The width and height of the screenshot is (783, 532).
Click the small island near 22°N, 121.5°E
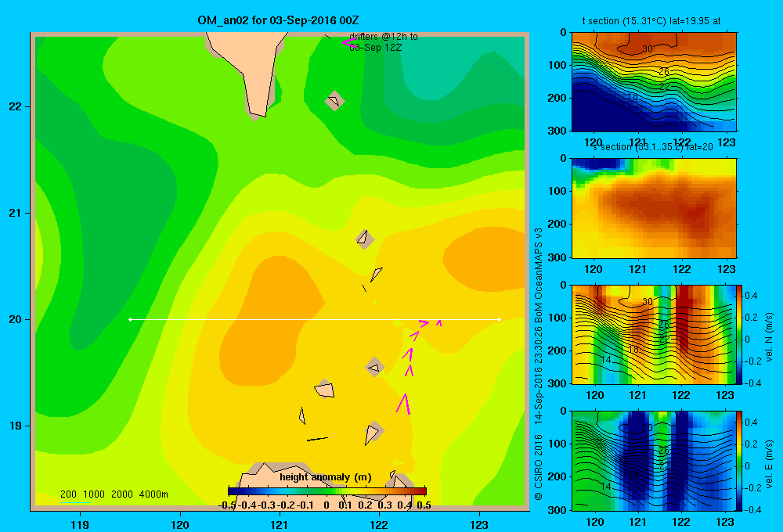pyautogui.click(x=334, y=101)
